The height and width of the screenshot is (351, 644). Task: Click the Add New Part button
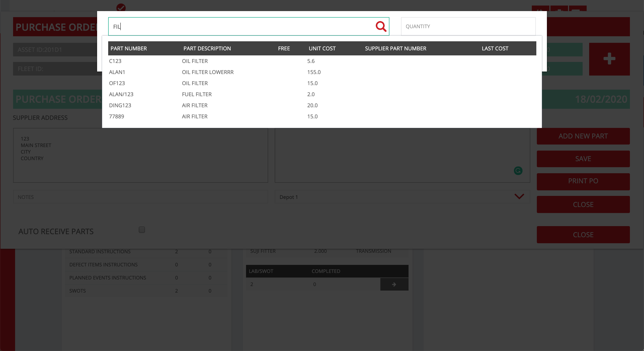click(583, 136)
